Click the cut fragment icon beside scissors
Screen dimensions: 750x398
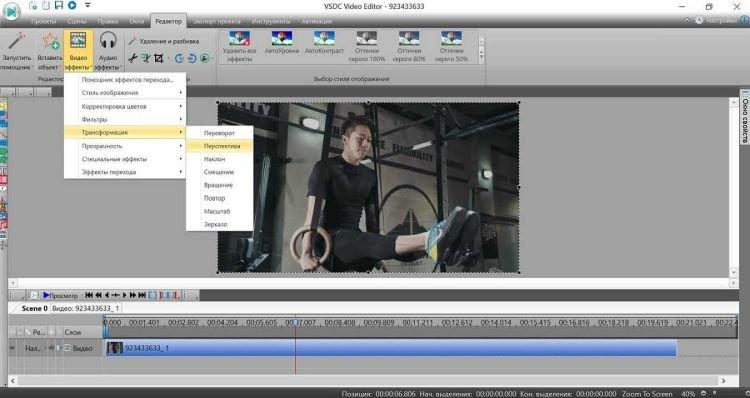click(145, 58)
